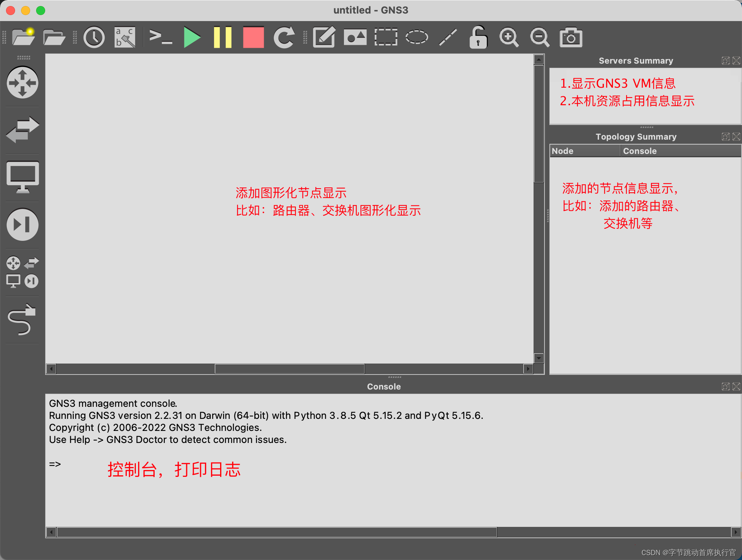Browse security devices in sidebar
Viewport: 742px width, 560px height.
pos(23,225)
